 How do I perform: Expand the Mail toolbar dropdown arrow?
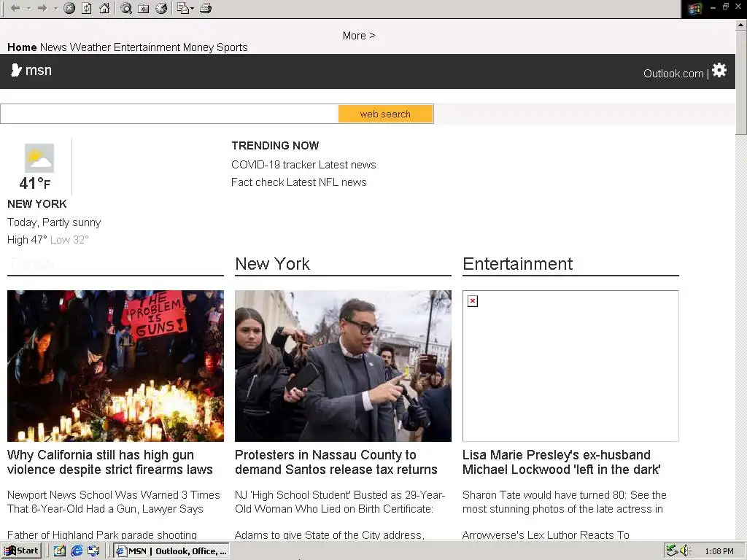pos(192,8)
